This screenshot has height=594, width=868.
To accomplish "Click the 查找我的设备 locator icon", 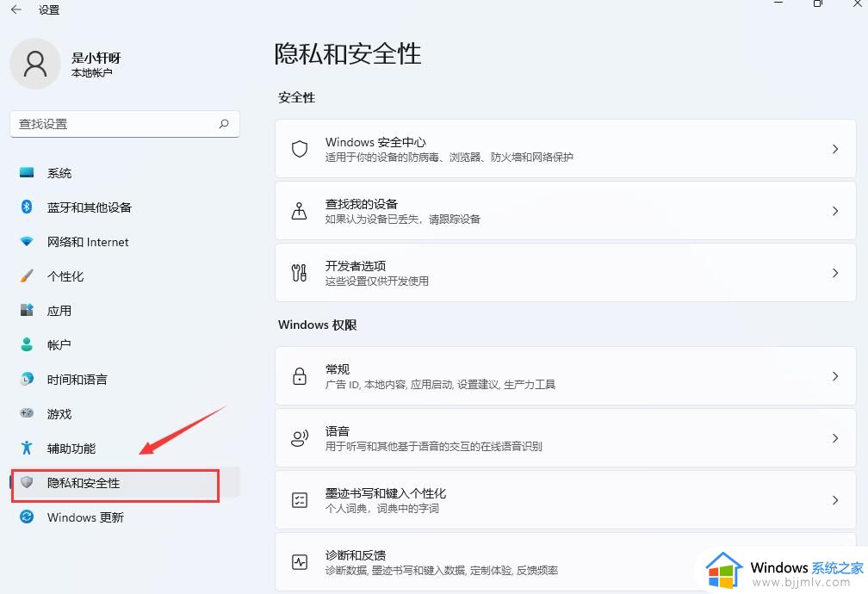I will (x=300, y=210).
